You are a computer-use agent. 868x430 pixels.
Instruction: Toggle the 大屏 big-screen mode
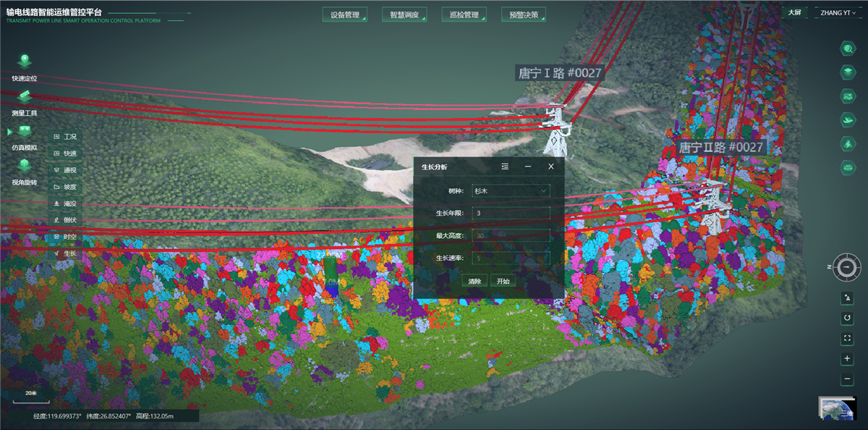coord(794,13)
